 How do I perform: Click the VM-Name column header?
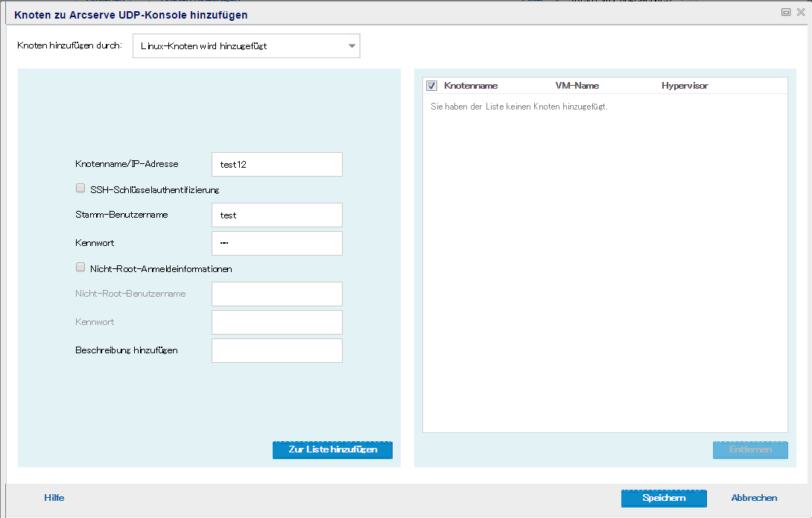[577, 86]
